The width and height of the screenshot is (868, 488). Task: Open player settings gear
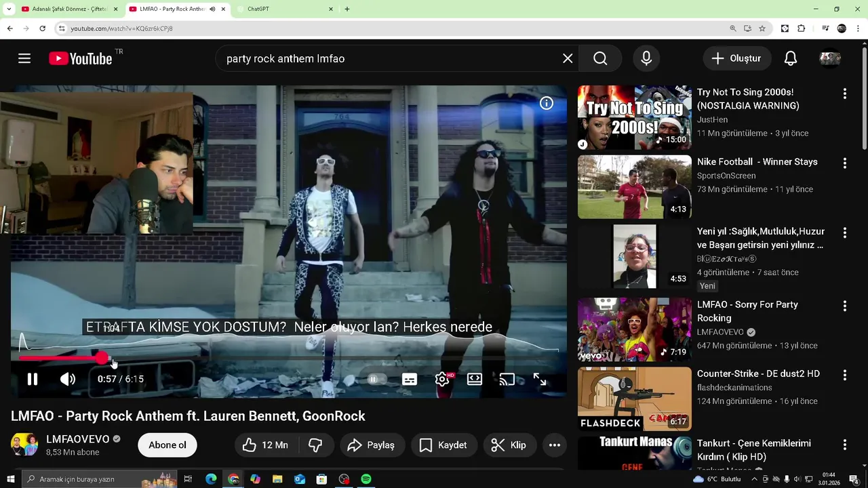pos(442,380)
